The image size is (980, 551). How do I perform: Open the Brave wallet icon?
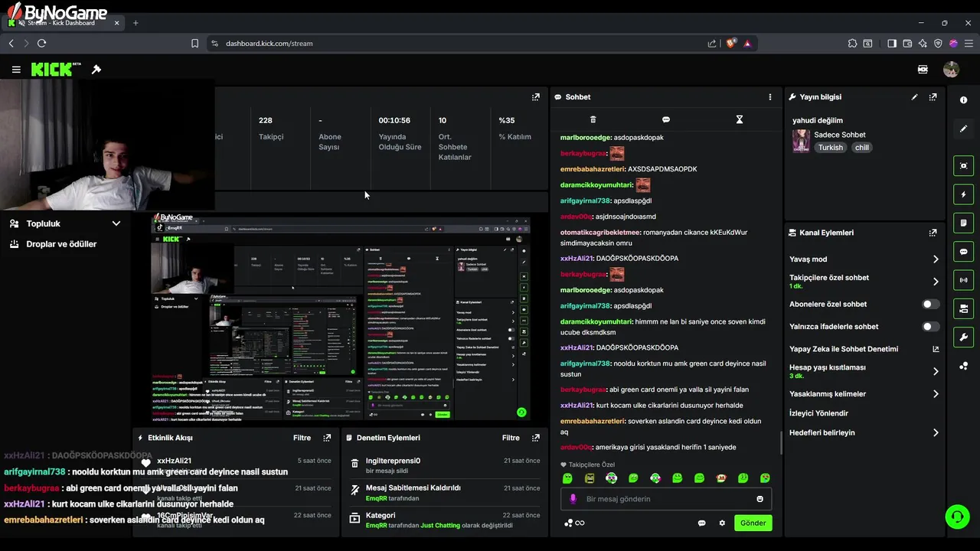(x=907, y=44)
